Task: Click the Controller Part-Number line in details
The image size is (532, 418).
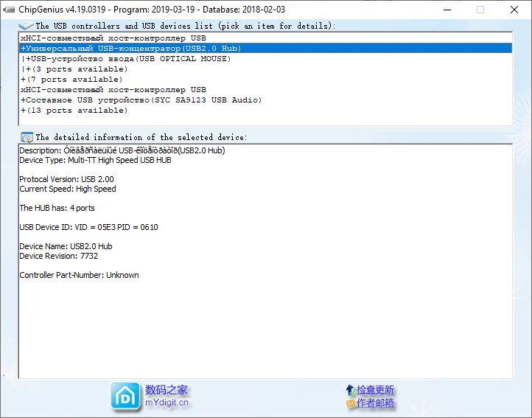Action: click(79, 275)
